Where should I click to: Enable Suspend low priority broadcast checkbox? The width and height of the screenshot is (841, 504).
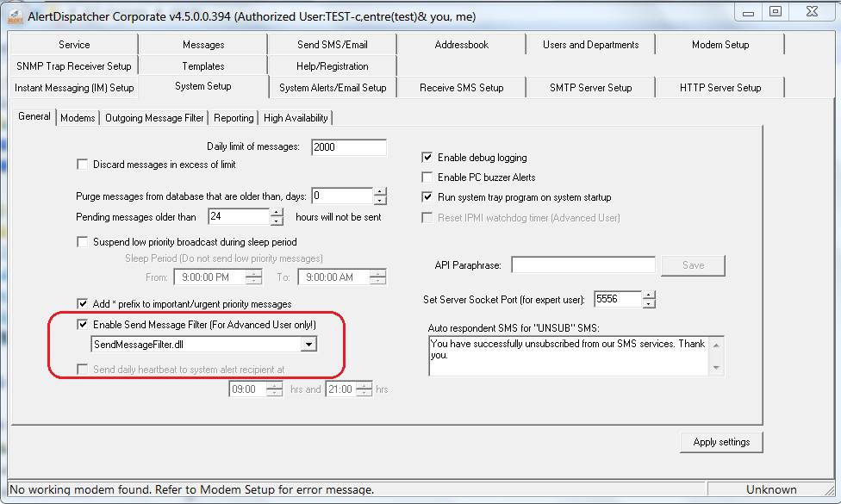pos(83,242)
